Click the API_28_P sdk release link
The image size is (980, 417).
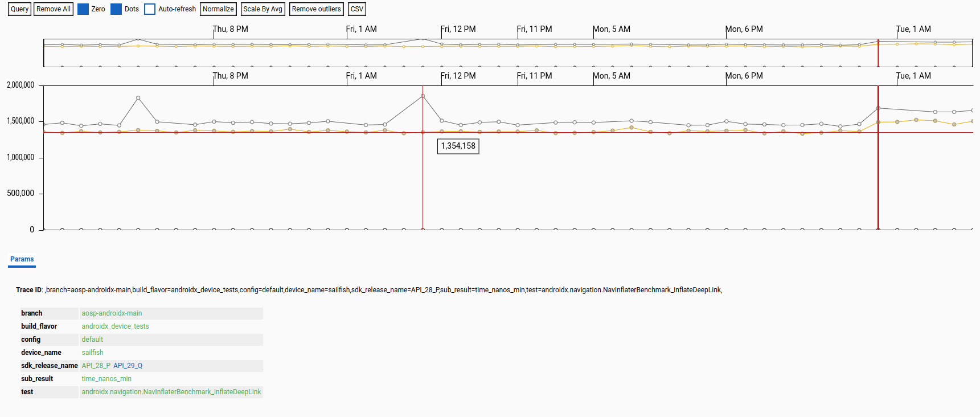[96, 366]
